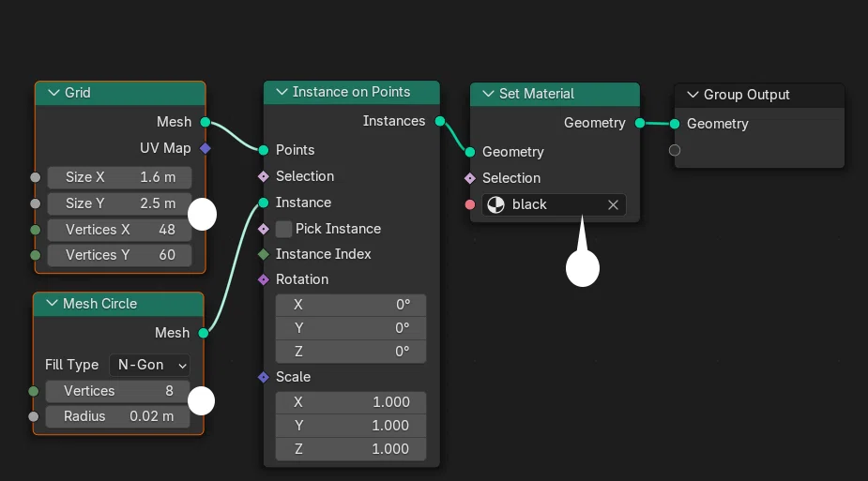Click the Mesh Circle Mesh output socket
The height and width of the screenshot is (481, 868).
[x=204, y=333]
